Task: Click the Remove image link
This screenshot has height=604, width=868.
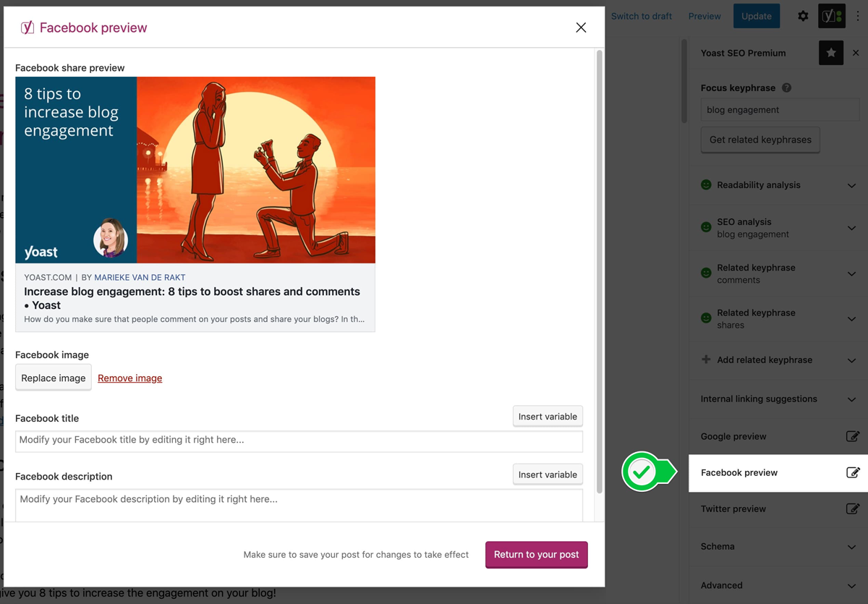Action: click(x=129, y=378)
